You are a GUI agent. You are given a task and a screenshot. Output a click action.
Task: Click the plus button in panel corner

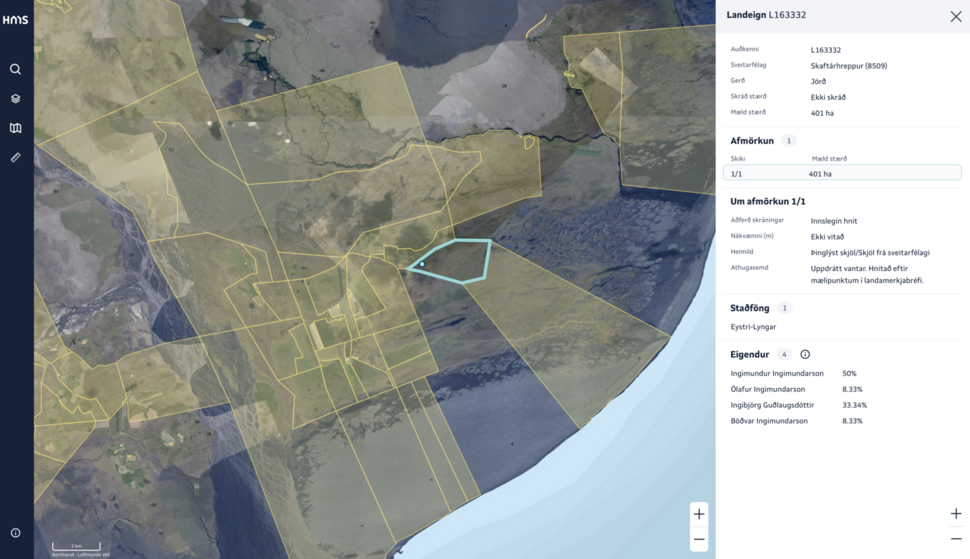point(955,514)
